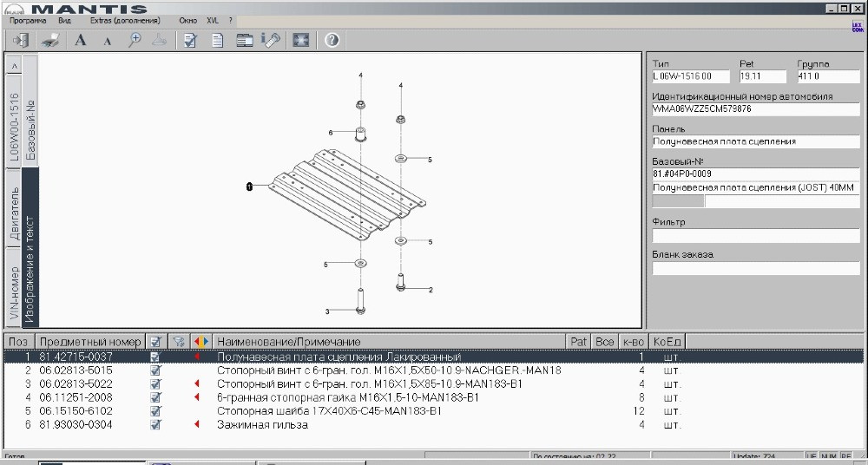Toggle order checkbox for part 81.93030-0304
The width and height of the screenshot is (868, 465).
point(155,425)
